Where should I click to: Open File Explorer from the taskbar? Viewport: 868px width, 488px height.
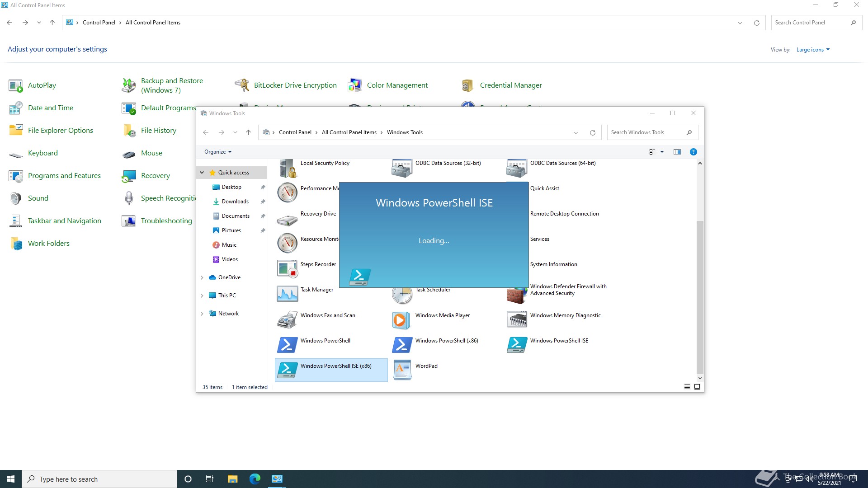click(232, 479)
